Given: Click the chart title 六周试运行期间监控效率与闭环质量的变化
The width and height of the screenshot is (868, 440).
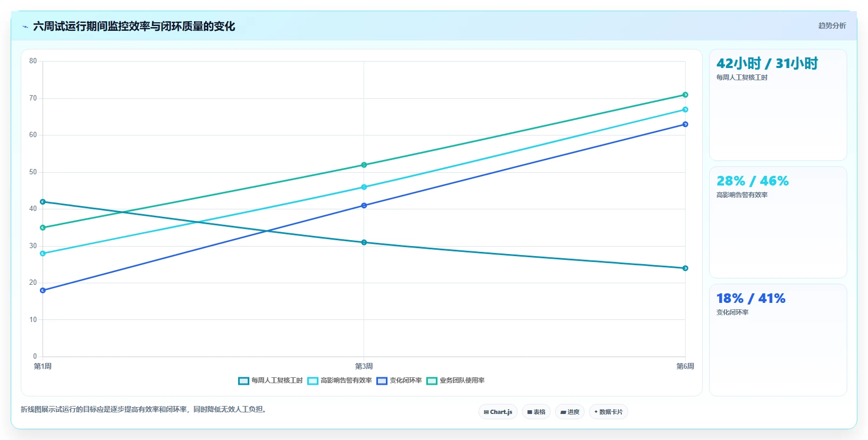Looking at the screenshot, I should [x=134, y=26].
